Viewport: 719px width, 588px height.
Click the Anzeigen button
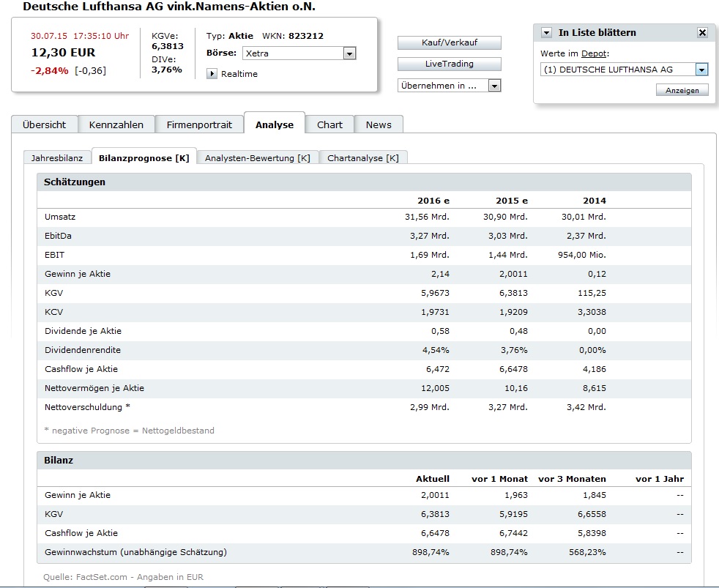(682, 90)
